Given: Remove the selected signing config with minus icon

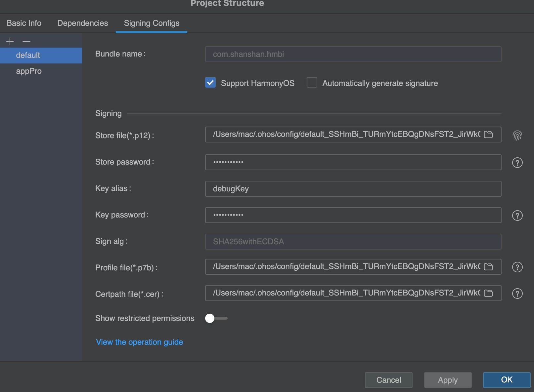Looking at the screenshot, I should (26, 41).
